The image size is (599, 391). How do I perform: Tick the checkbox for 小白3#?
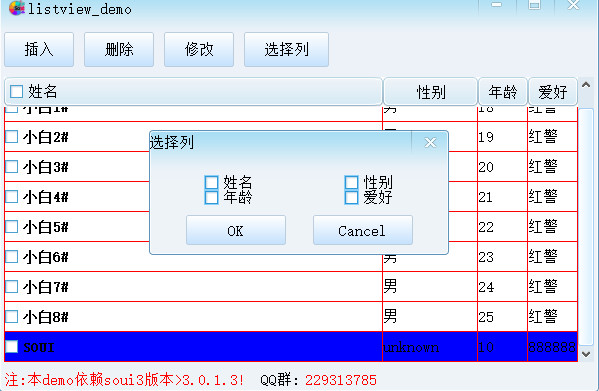tap(12, 167)
